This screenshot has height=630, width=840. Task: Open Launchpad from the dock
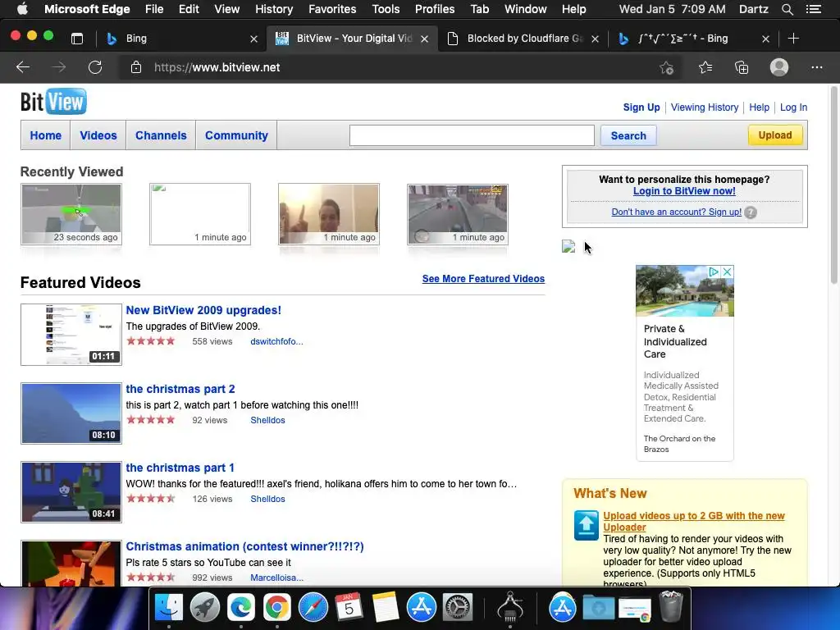point(204,608)
